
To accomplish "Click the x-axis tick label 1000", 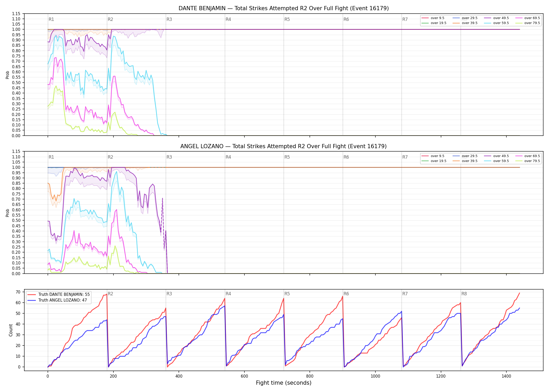I will [x=375, y=376].
